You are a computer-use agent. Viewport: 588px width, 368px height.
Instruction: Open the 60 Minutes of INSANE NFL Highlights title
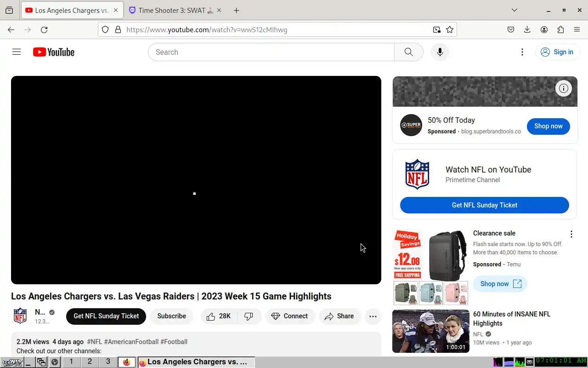coord(511,319)
